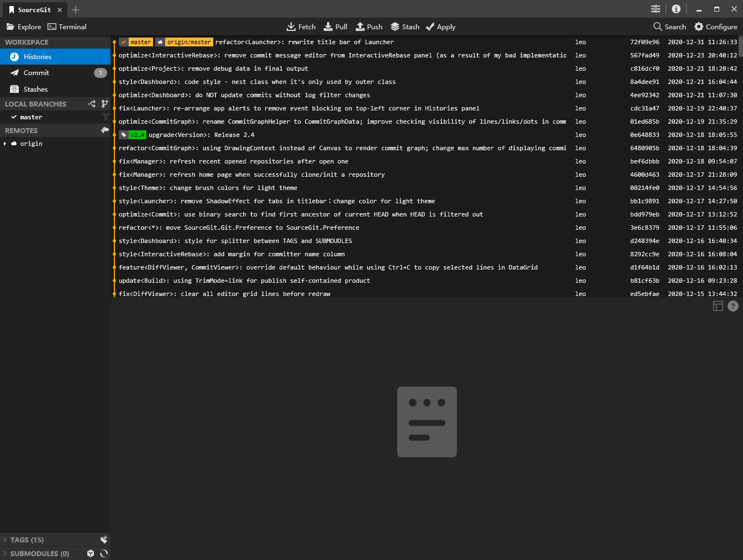The height and width of the screenshot is (560, 743).
Task: Close the SourceGit tab
Action: pos(60,10)
